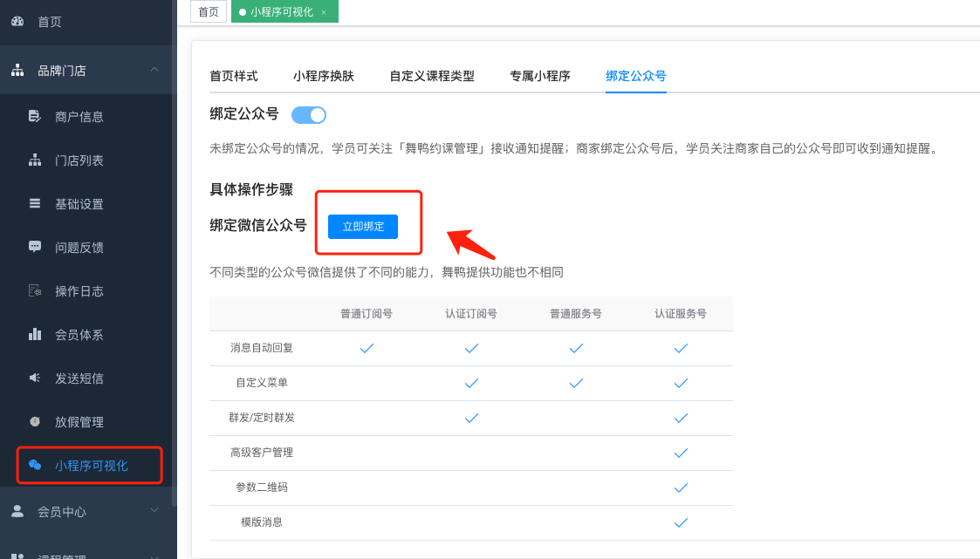Click the 门店列表 hierarchy icon
The height and width of the screenshot is (559, 980).
(35, 160)
